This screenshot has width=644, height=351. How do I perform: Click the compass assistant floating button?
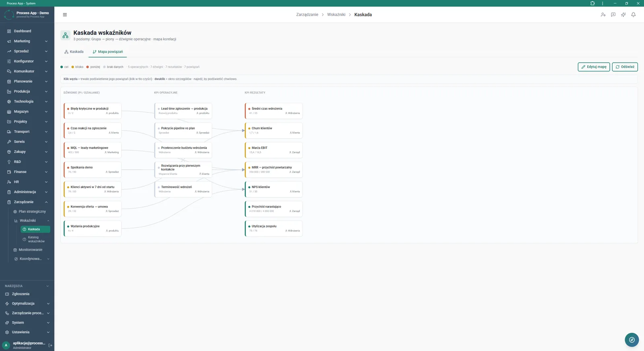point(632,340)
